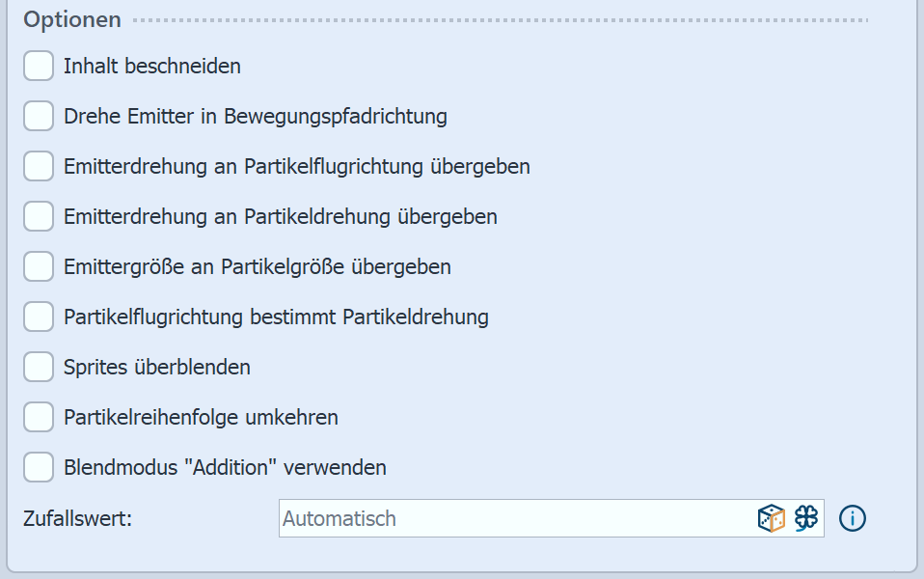Click the "Inhalt beschneiden" text label

coord(151,66)
